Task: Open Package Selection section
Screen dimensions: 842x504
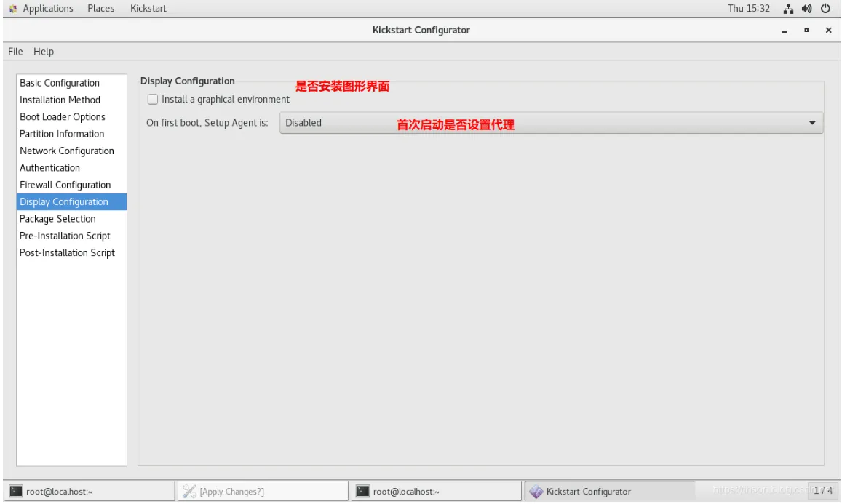Action: point(71,219)
